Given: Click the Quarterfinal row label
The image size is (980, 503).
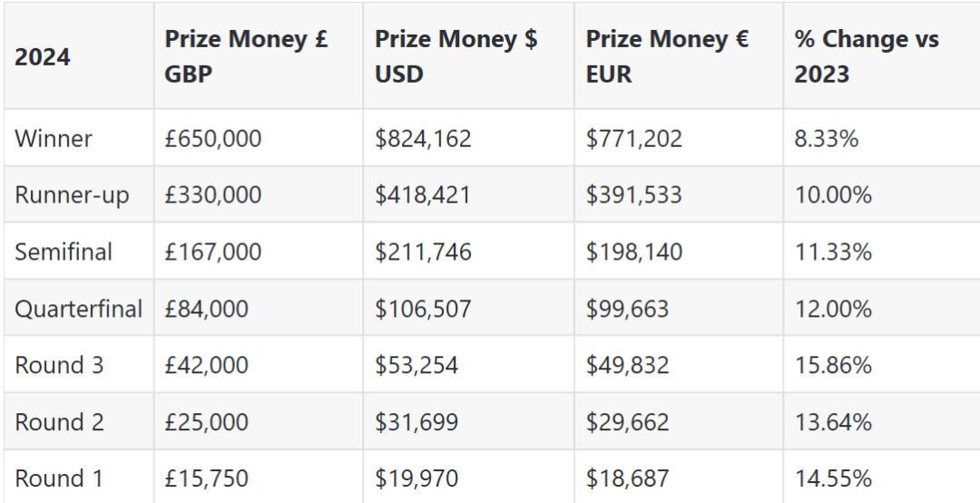Looking at the screenshot, I should click(x=79, y=309).
